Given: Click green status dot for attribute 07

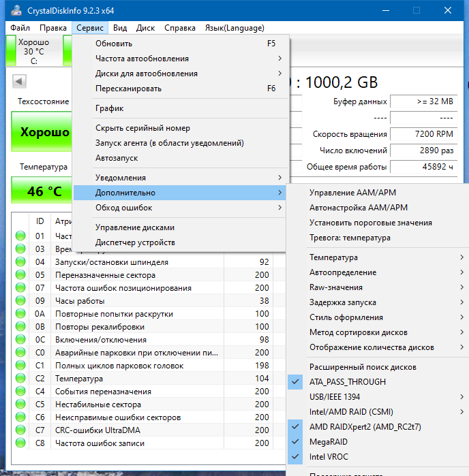Looking at the screenshot, I should 20,287.
